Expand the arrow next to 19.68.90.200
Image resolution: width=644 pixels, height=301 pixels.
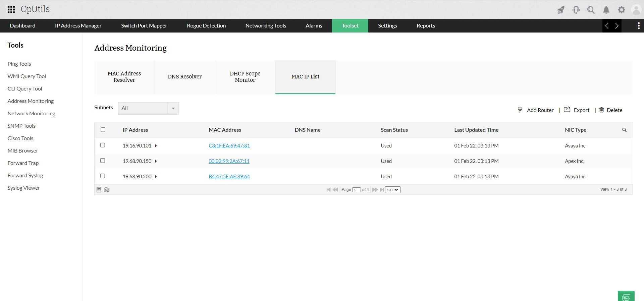point(156,177)
